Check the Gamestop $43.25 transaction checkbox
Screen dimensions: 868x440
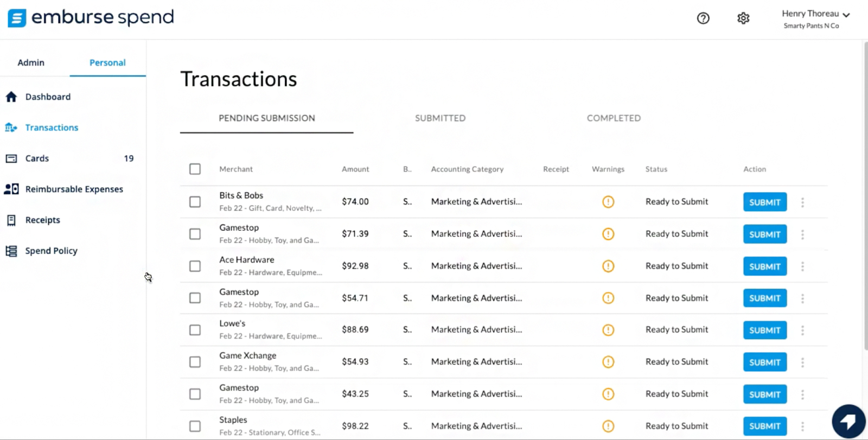click(x=195, y=394)
